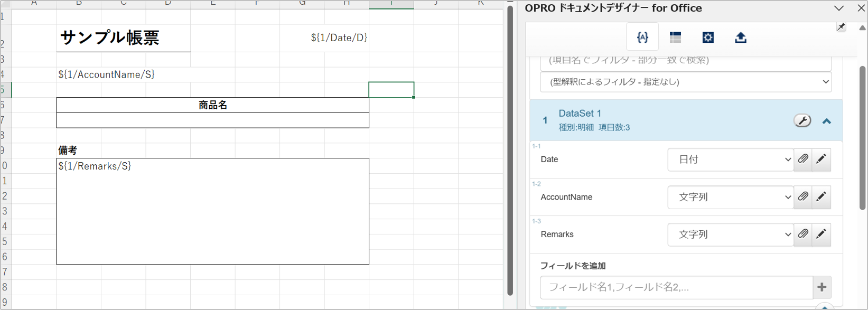Viewport: 868px width, 310px height.
Task: Switch to the table layout icon tab
Action: pos(675,37)
